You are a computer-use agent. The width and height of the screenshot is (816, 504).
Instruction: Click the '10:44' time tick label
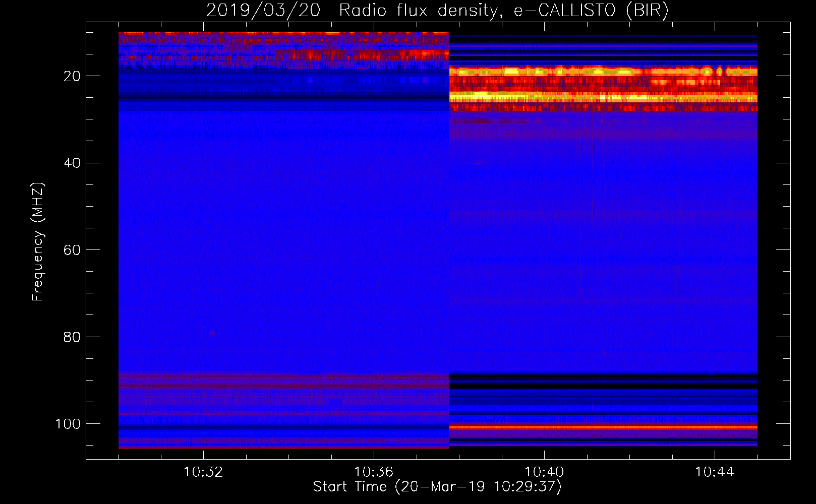click(715, 472)
